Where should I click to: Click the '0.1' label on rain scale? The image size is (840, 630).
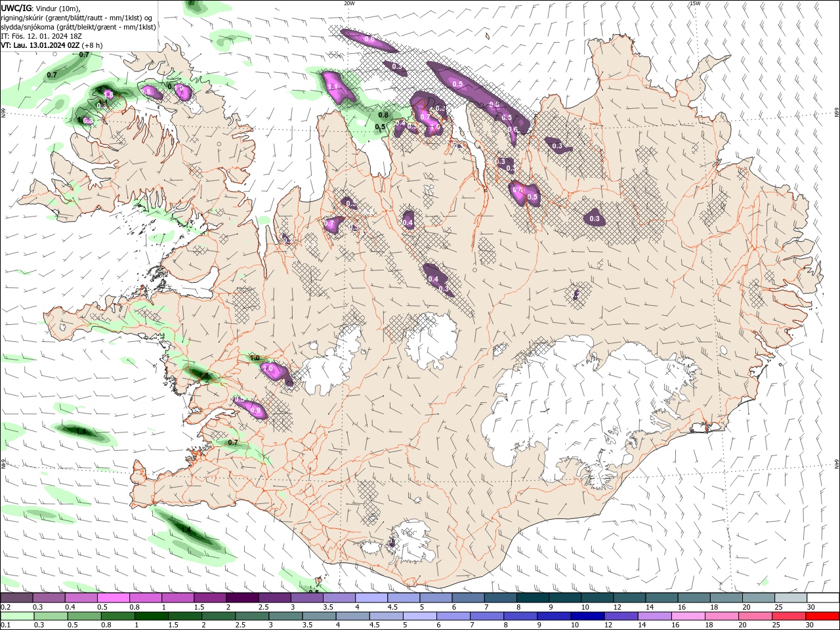click(5, 625)
